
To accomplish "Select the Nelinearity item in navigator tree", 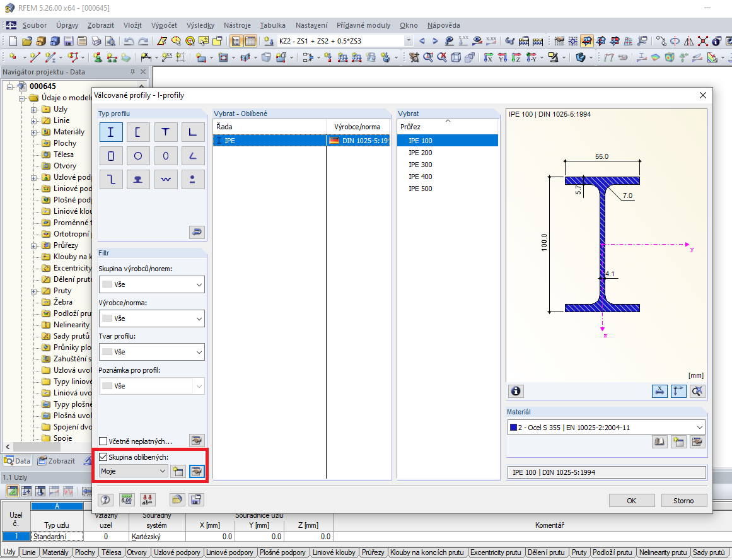I will pyautogui.click(x=71, y=325).
